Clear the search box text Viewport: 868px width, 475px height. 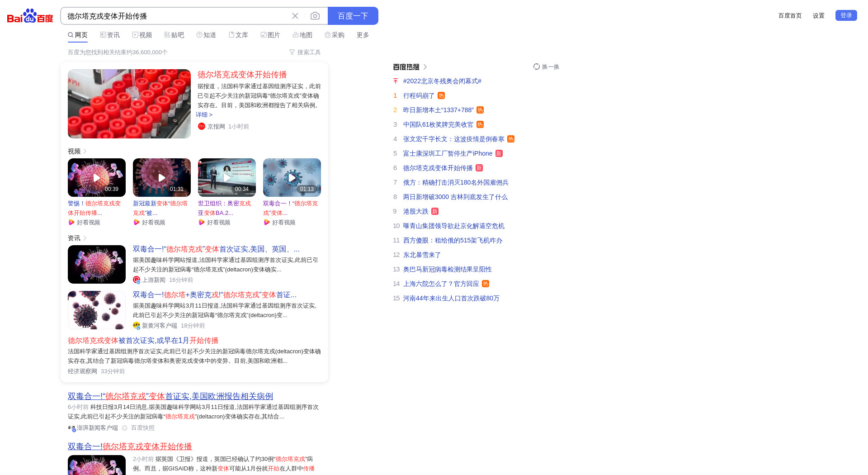point(295,16)
